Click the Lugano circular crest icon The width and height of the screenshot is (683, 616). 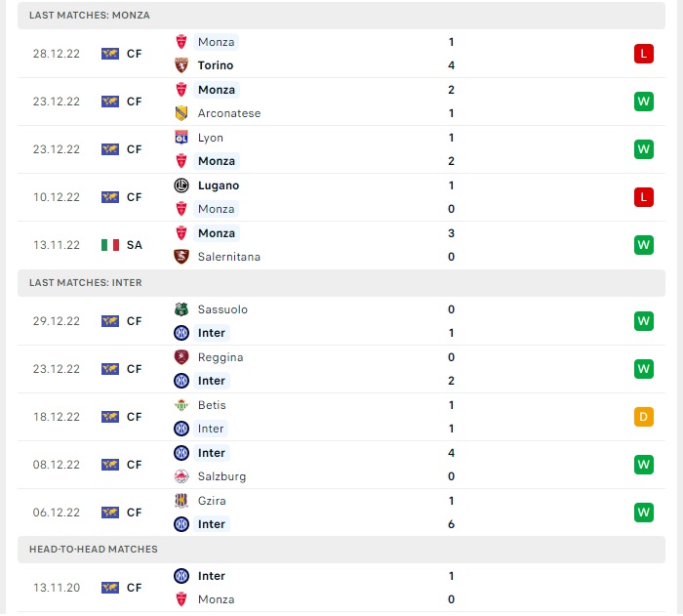pyautogui.click(x=181, y=185)
